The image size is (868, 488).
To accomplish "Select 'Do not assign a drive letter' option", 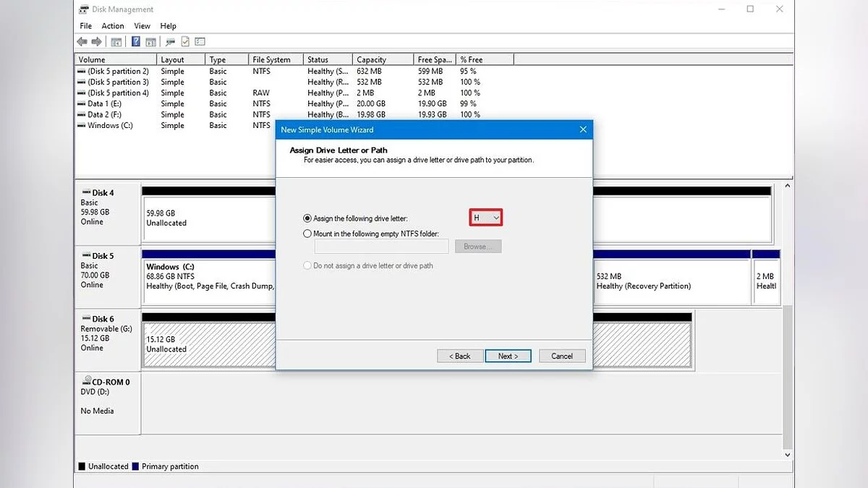I will [x=308, y=265].
